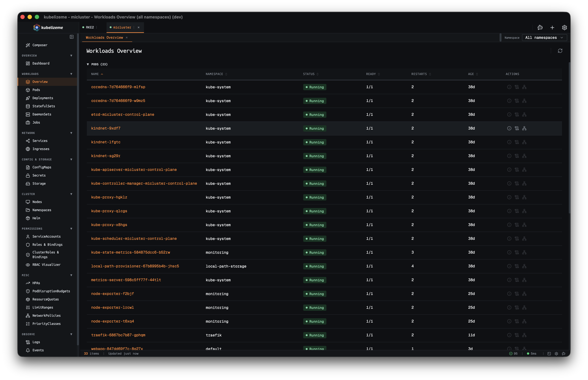The image size is (588, 380).
Task: Open kube-controller-manager-micluster-control-plane pod link
Action: point(144,183)
